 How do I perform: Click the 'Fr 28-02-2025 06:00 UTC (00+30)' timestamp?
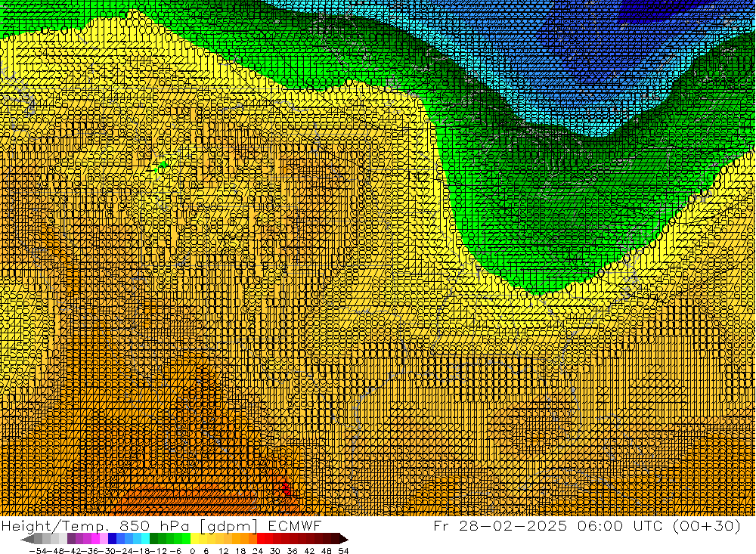(x=587, y=525)
